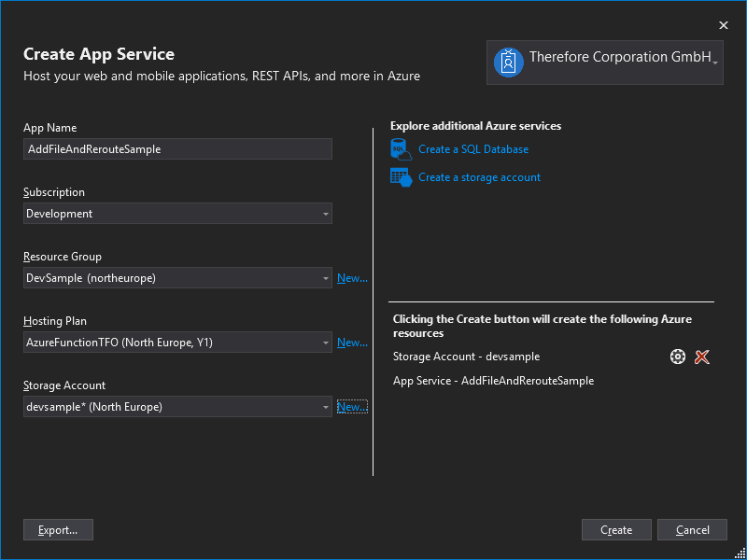Open the Create a SQL Database link
Viewport: 747px width, 560px height.
tap(473, 149)
